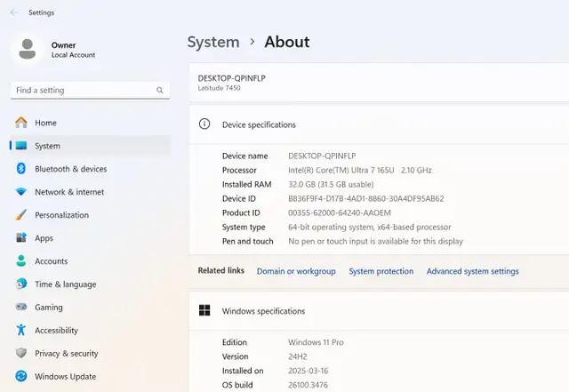
Task: Click the Local Account label
Action: 73,55
